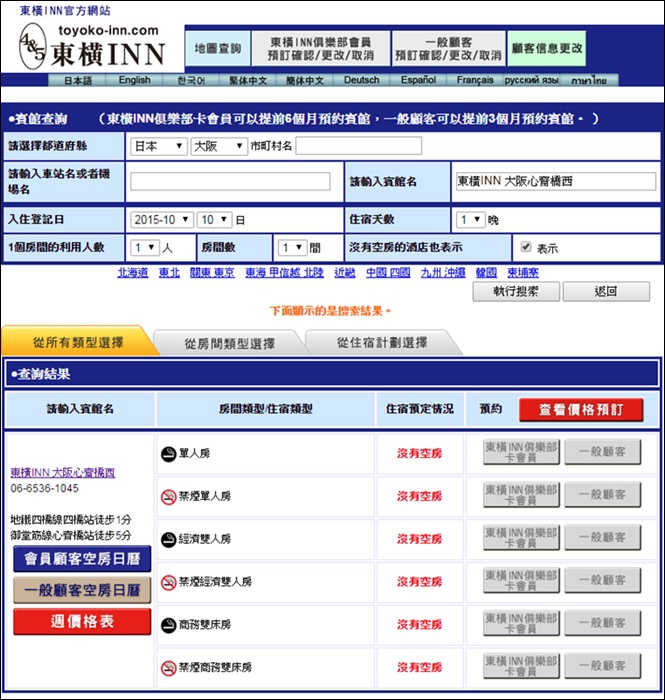The width and height of the screenshot is (665, 700).
Task: Switch language to Russian
Action: 531,80
